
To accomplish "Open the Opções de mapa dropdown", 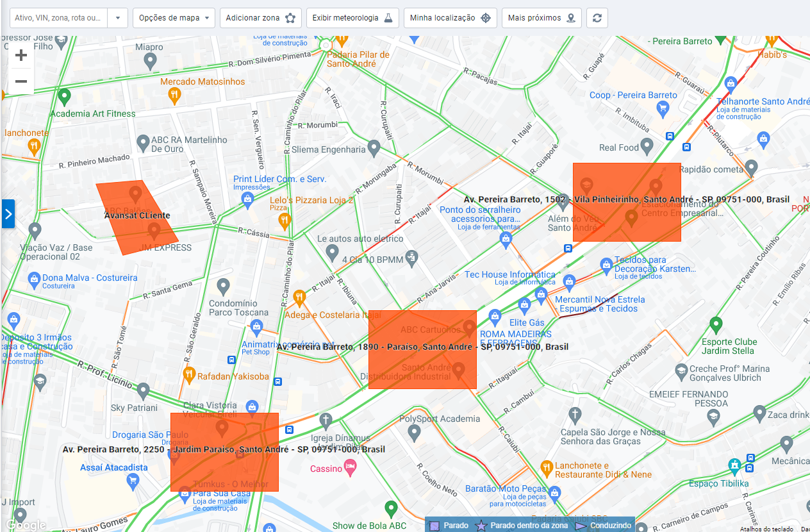I will pos(174,18).
